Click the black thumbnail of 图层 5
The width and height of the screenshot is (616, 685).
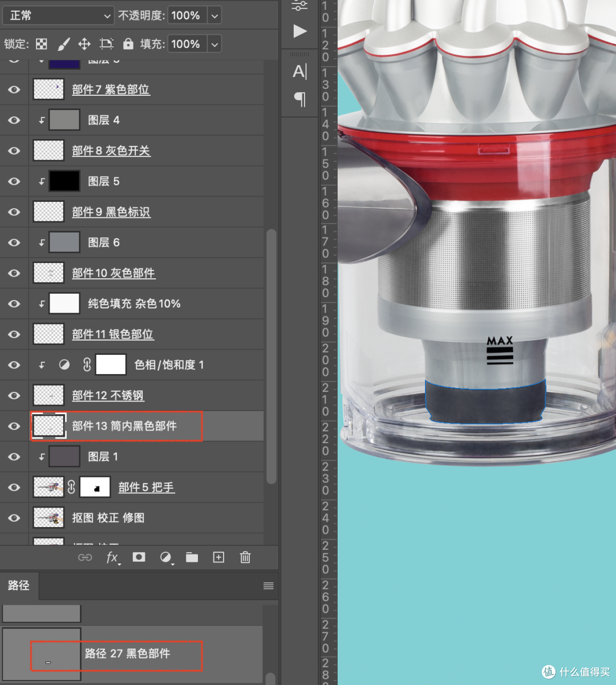[64, 181]
